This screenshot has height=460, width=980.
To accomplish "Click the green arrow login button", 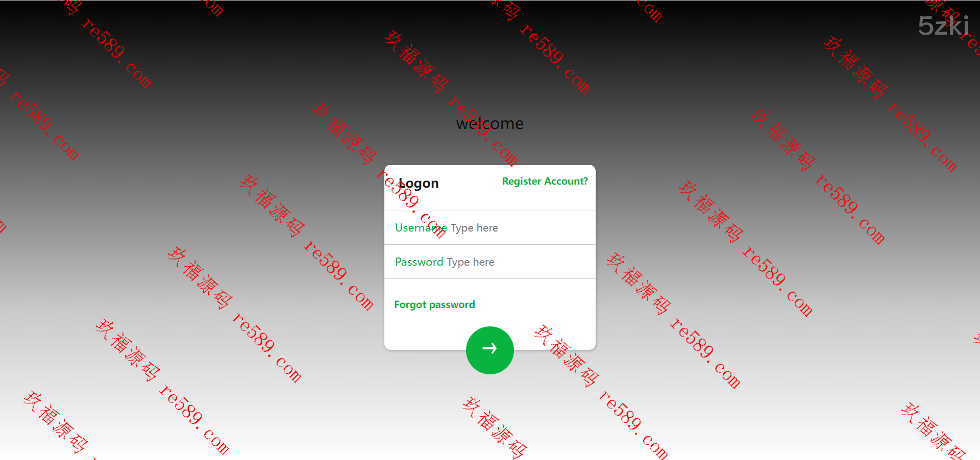I will [x=489, y=350].
